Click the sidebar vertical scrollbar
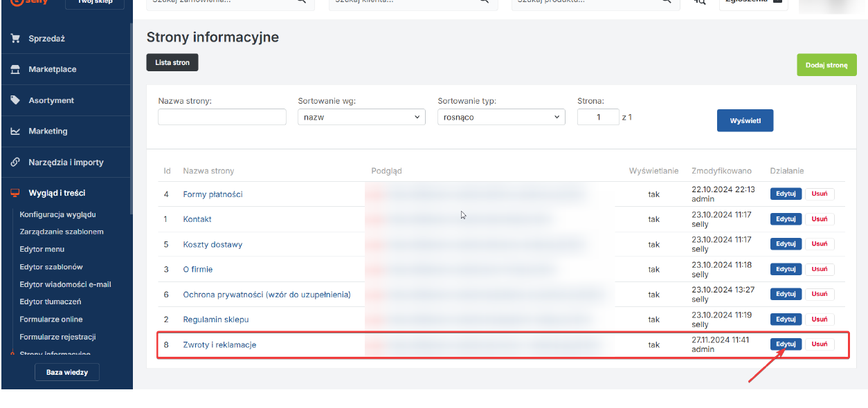This screenshot has height=408, width=868. 132,118
